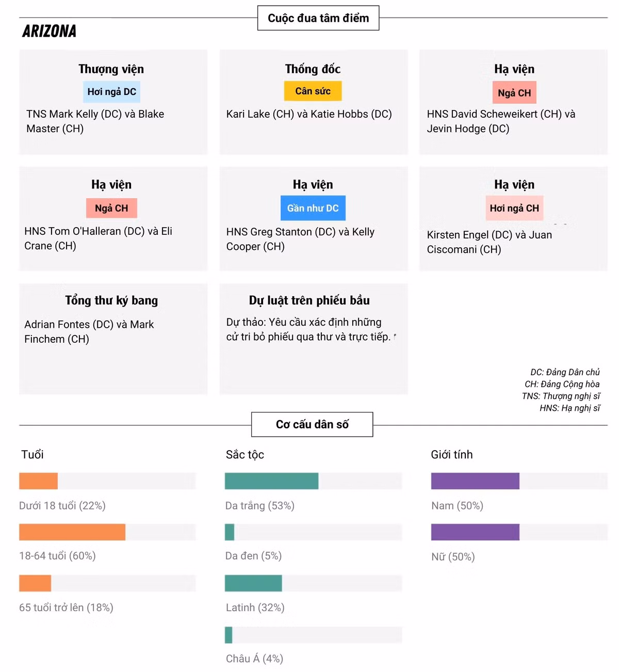This screenshot has width=619, height=672.
Task: Select the light blue "Hơi ngả DC" badge
Action: 111,92
